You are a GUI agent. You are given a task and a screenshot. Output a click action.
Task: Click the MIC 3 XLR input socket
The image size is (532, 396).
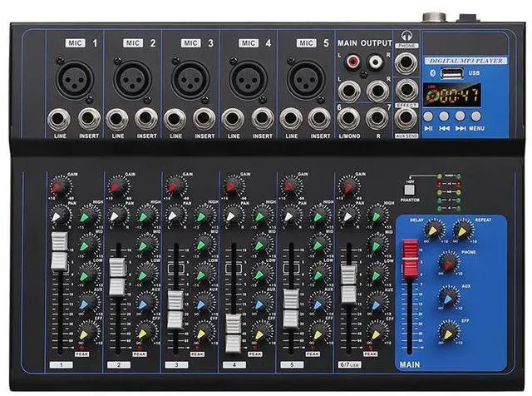[x=190, y=80]
